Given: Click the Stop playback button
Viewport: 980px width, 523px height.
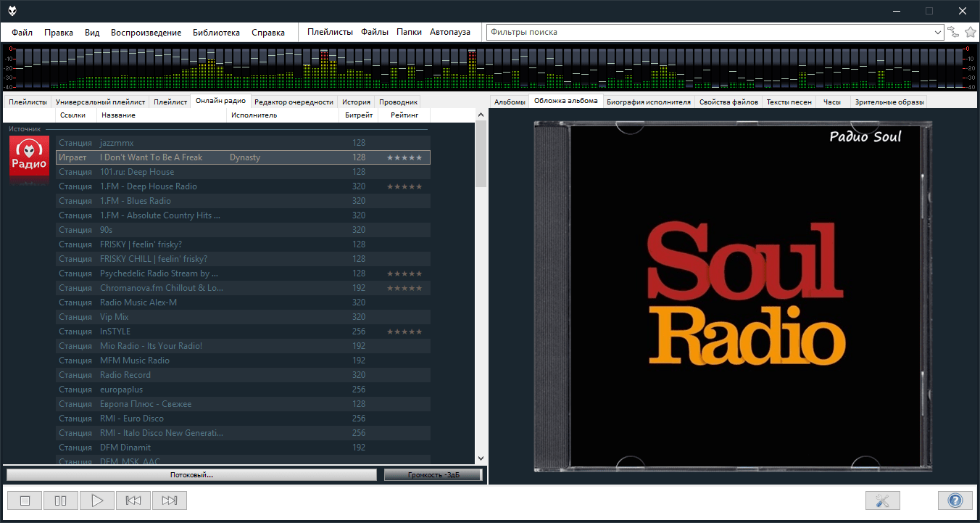Looking at the screenshot, I should (25, 501).
